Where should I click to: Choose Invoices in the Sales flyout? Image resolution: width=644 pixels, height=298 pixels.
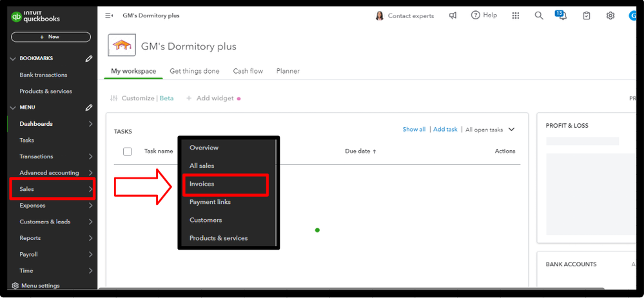pos(225,184)
